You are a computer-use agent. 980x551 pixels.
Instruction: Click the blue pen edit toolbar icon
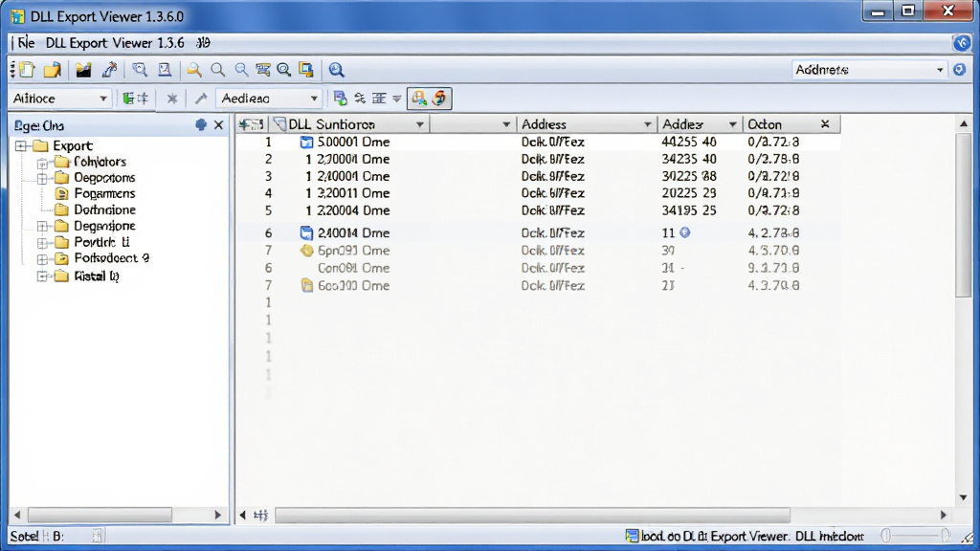pos(110,69)
